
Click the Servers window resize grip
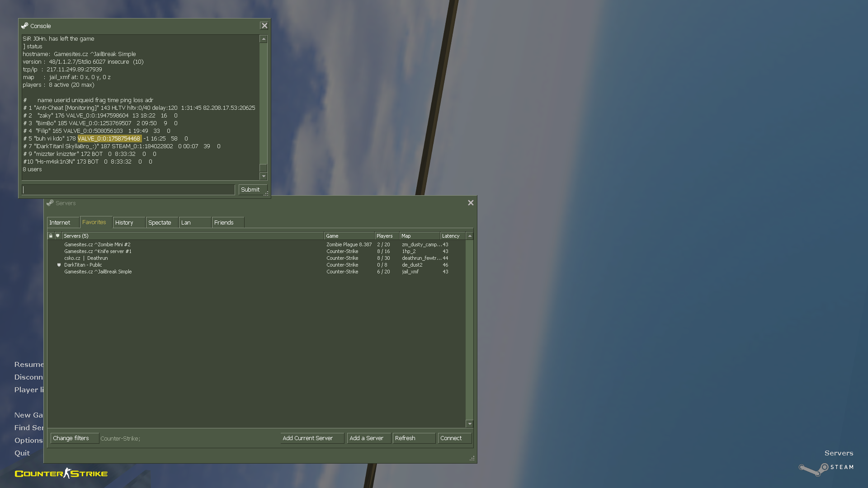(x=472, y=458)
